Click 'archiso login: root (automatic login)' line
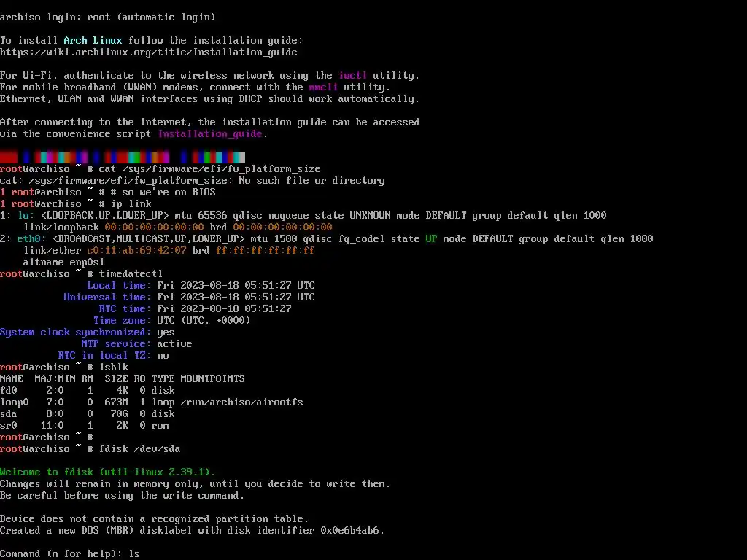The width and height of the screenshot is (747, 560). pos(108,17)
